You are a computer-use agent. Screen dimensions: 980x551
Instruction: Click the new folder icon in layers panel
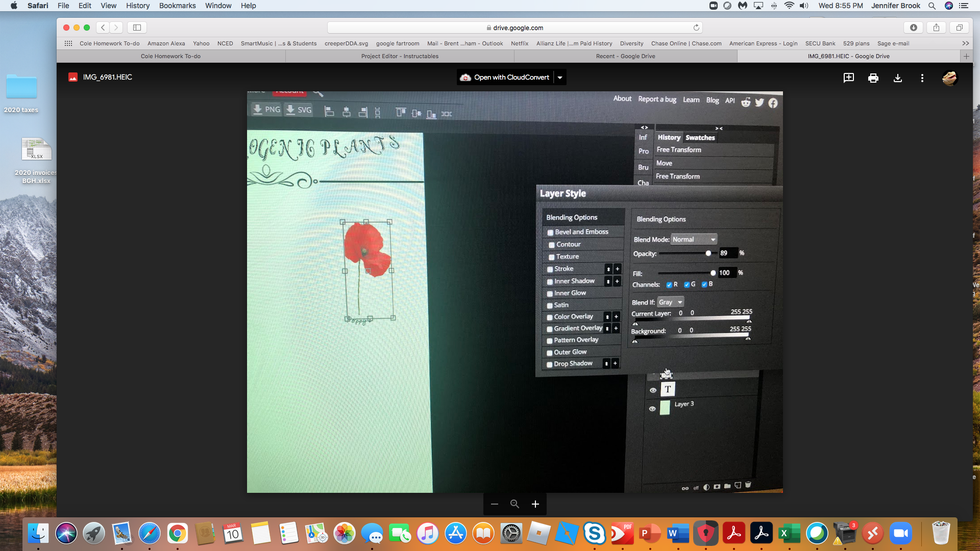[x=727, y=486]
